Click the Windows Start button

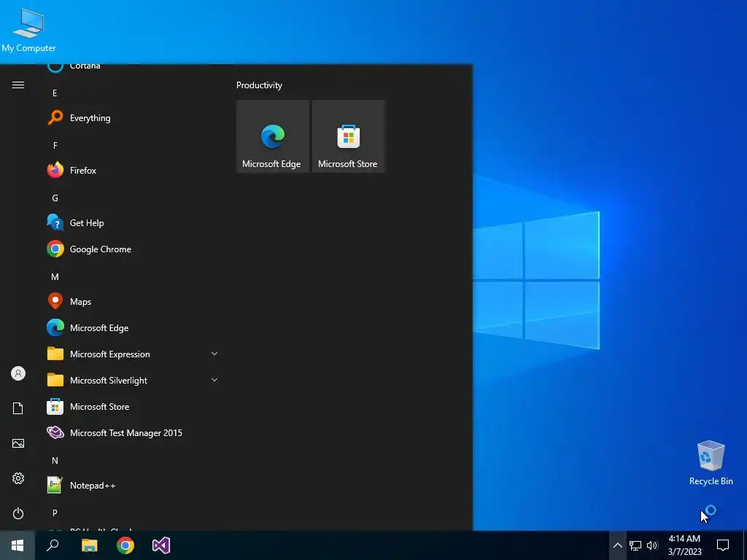click(x=18, y=545)
